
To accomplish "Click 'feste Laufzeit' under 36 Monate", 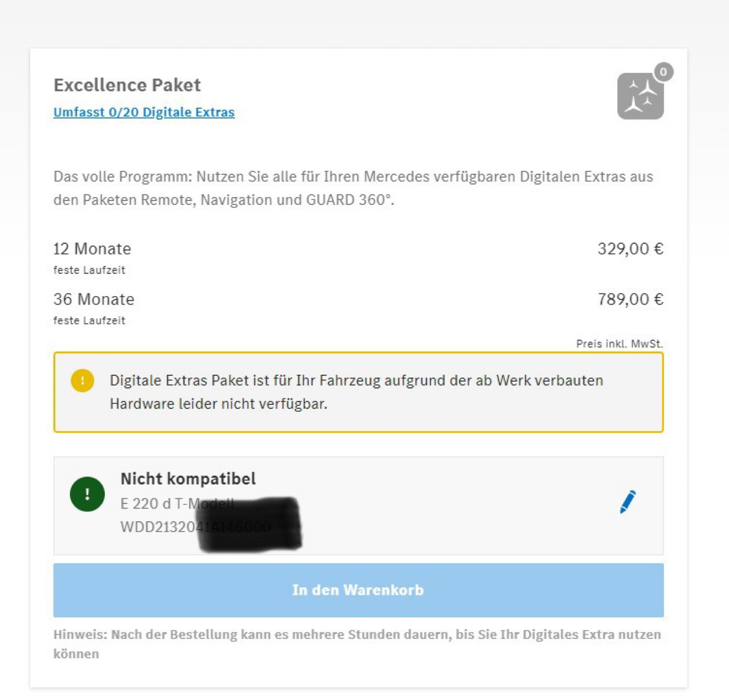I will click(x=89, y=321).
